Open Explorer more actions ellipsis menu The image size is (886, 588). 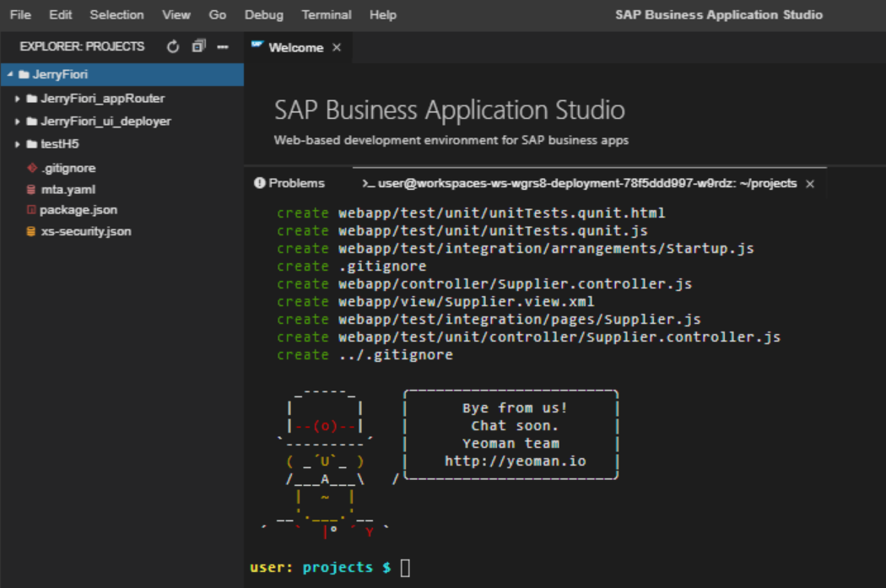(x=224, y=47)
